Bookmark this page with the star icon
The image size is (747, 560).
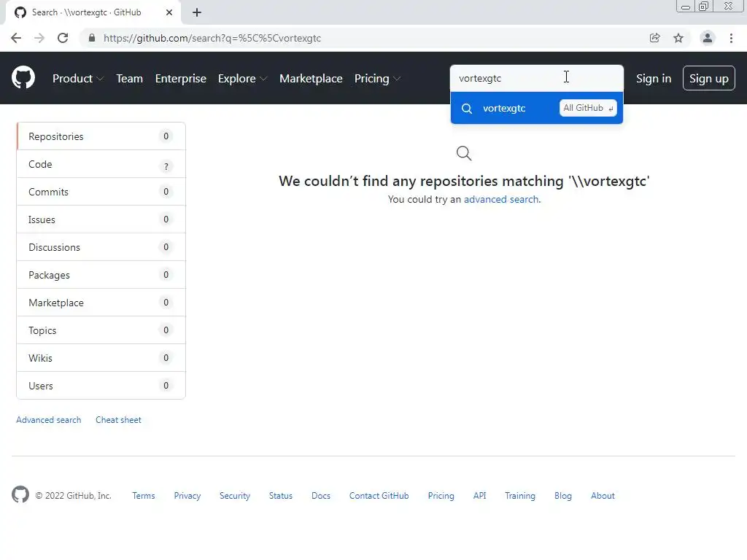coord(678,38)
